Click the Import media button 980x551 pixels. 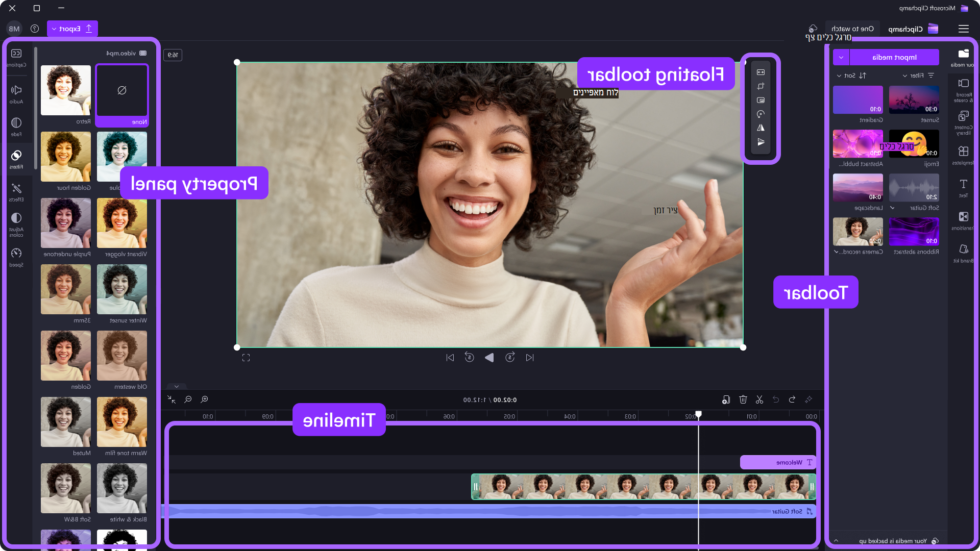pos(894,57)
